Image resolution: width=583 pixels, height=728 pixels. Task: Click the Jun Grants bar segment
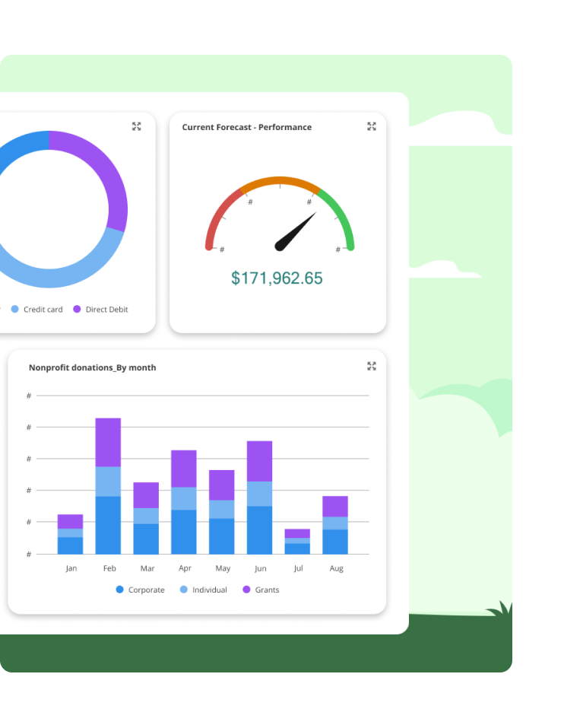[259, 461]
